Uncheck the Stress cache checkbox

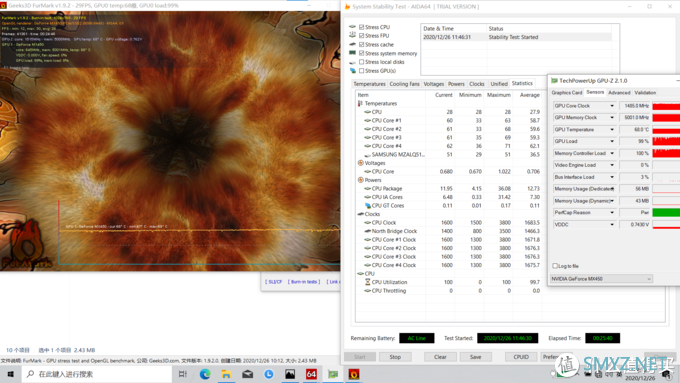362,44
